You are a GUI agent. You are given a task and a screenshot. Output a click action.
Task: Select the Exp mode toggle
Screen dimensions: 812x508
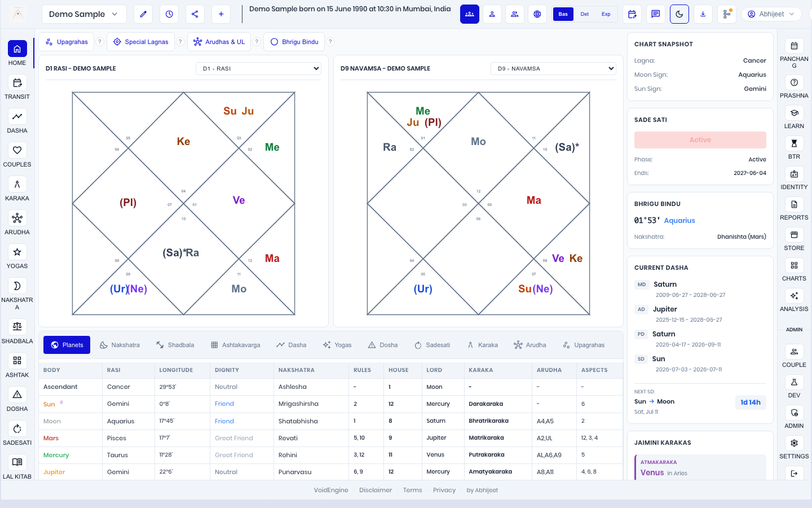point(606,14)
